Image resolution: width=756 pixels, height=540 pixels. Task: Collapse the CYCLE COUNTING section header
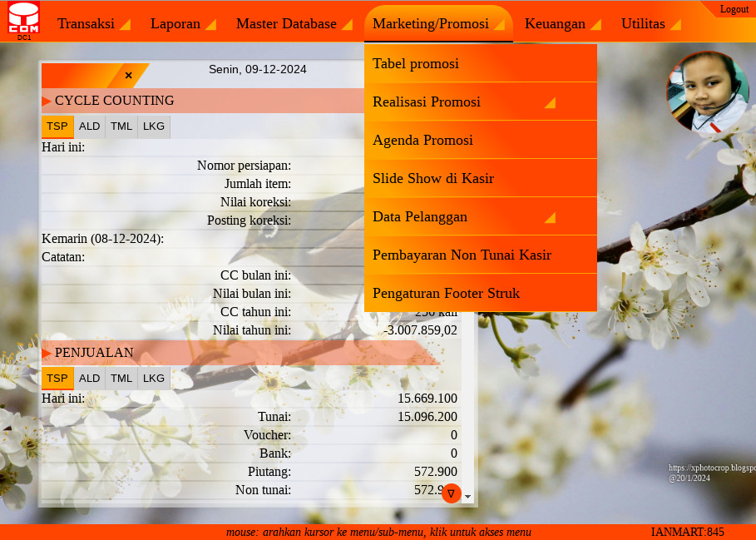114,101
